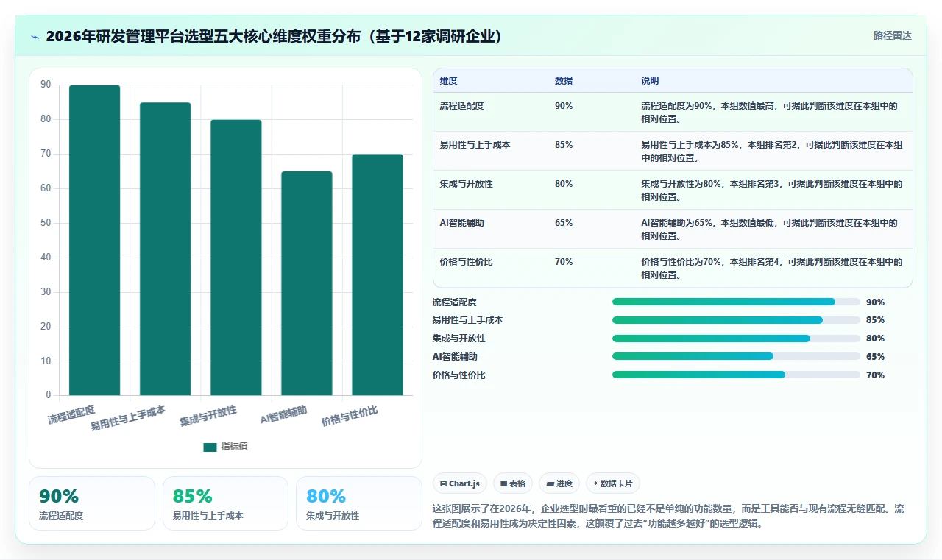
Task: Click the 数据卡片 sparkle icon
Action: 595,483
